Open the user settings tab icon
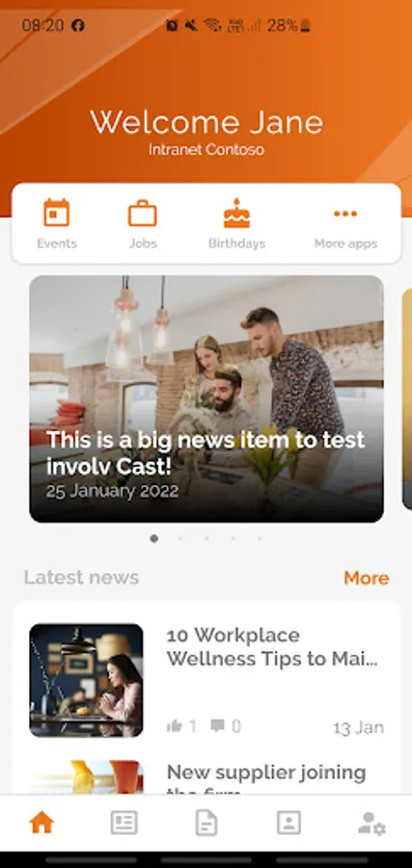This screenshot has height=868, width=412. (x=371, y=824)
